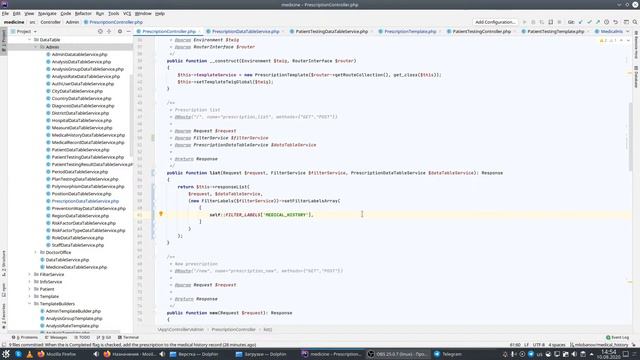Click the Project panel settings gear
Viewport: 640px width, 360px height.
(120, 31)
